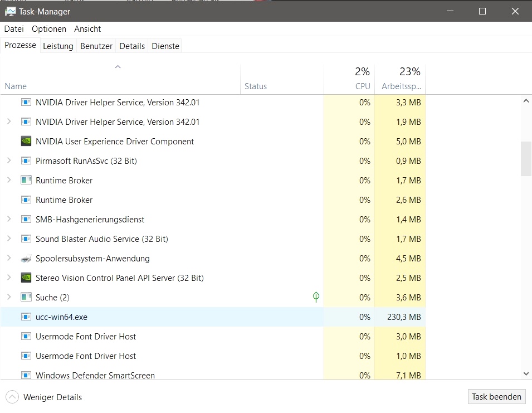Image resolution: width=532 pixels, height=413 pixels.
Task: Click the ucc-win64.exe process icon
Action: (26, 317)
